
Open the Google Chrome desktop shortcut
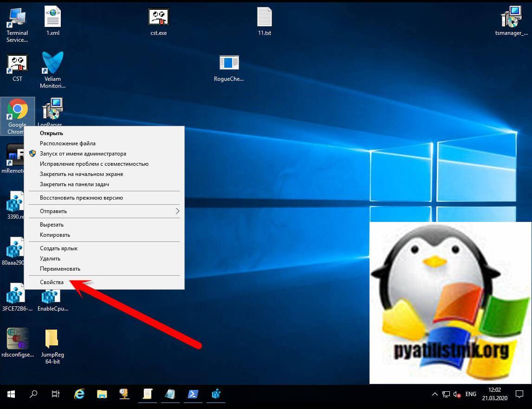tap(18, 110)
